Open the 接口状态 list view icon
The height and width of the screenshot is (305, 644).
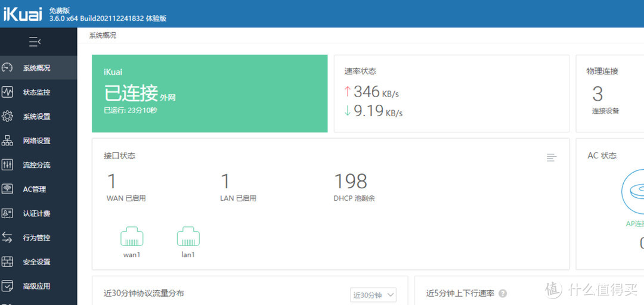552,157
